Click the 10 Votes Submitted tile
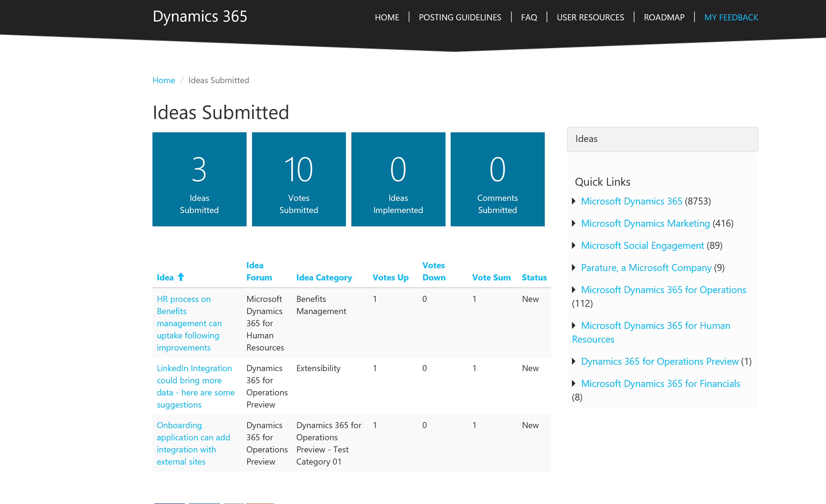The width and height of the screenshot is (826, 504). 299,179
